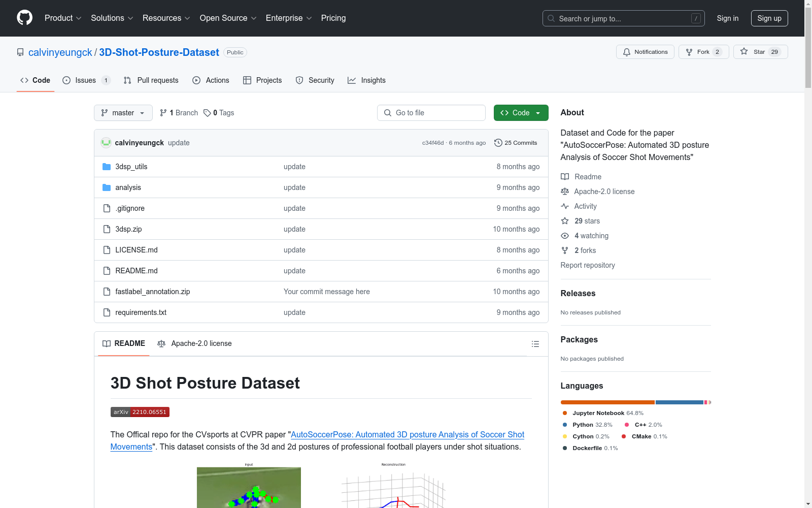Screen dimensions: 812x508
Task: Click 'Your commit message here' text
Action: point(327,292)
